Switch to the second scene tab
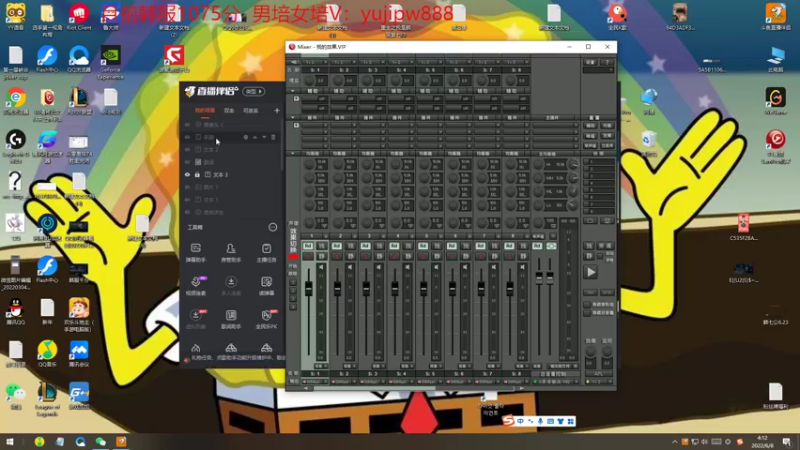The image size is (800, 450). click(229, 110)
